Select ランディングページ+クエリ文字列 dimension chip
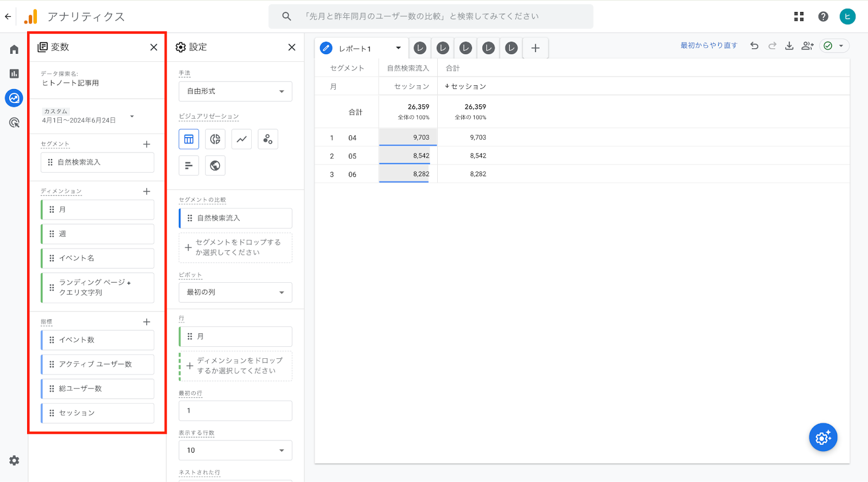Screen dimensions: 868x482 [x=98, y=288]
